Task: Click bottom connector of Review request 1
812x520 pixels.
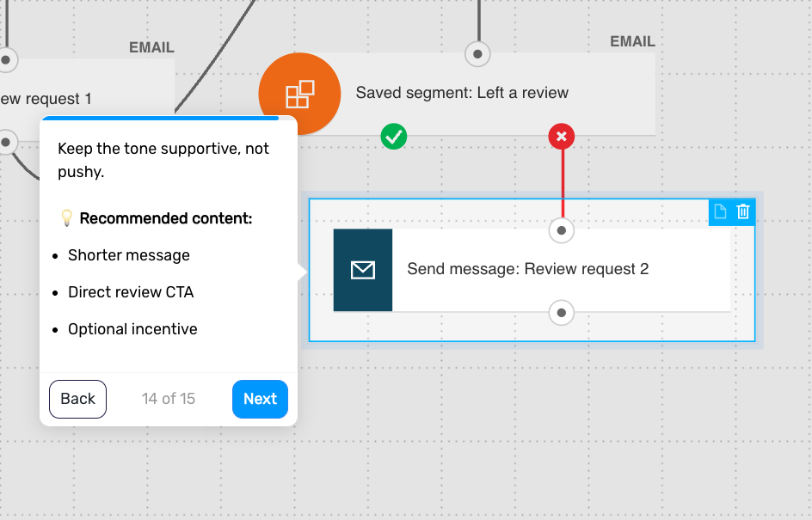Action: click(6, 143)
